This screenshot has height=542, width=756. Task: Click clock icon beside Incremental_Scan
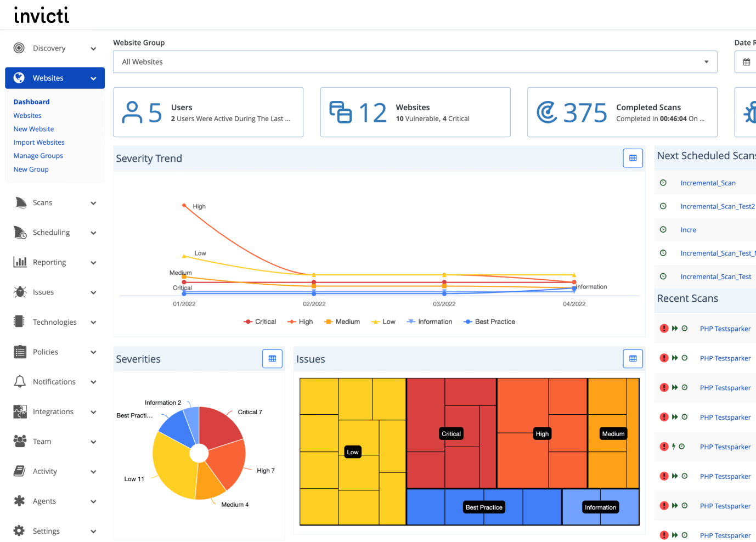tap(663, 183)
